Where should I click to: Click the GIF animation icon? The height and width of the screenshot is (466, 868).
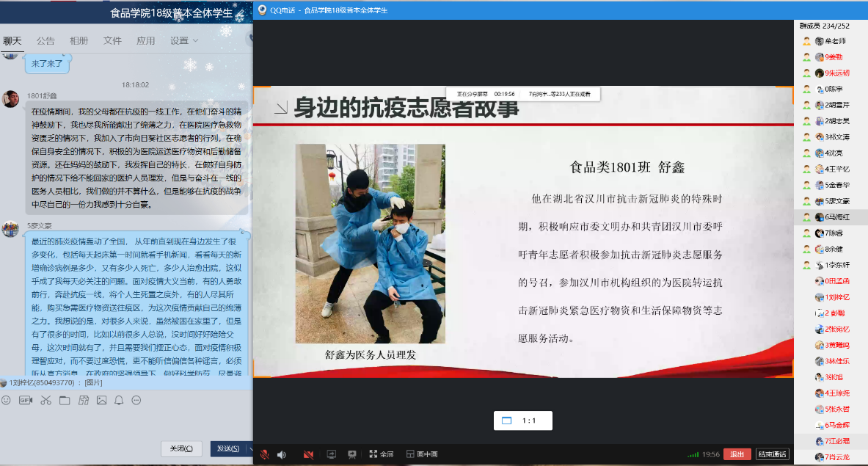click(26, 400)
